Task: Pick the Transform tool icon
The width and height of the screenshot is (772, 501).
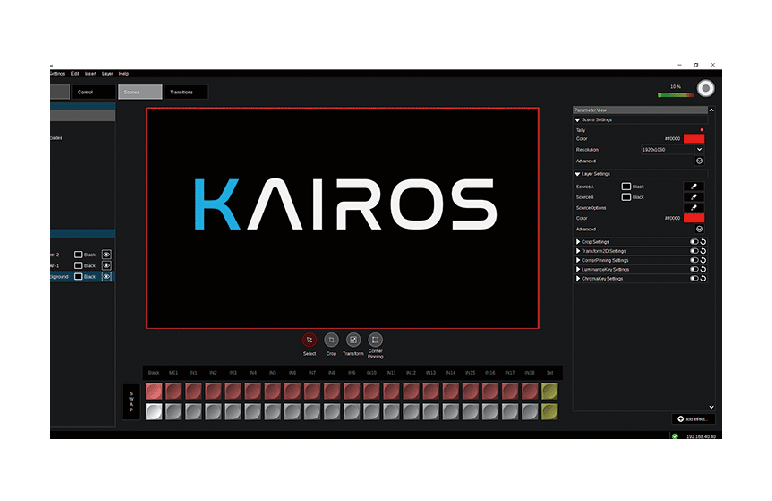Action: pos(353,340)
